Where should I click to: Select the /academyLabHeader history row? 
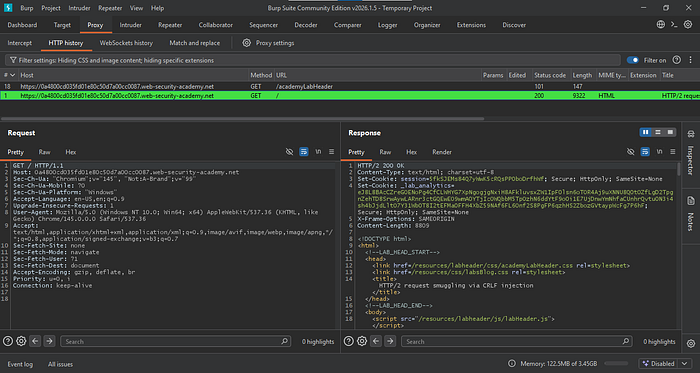(x=350, y=86)
